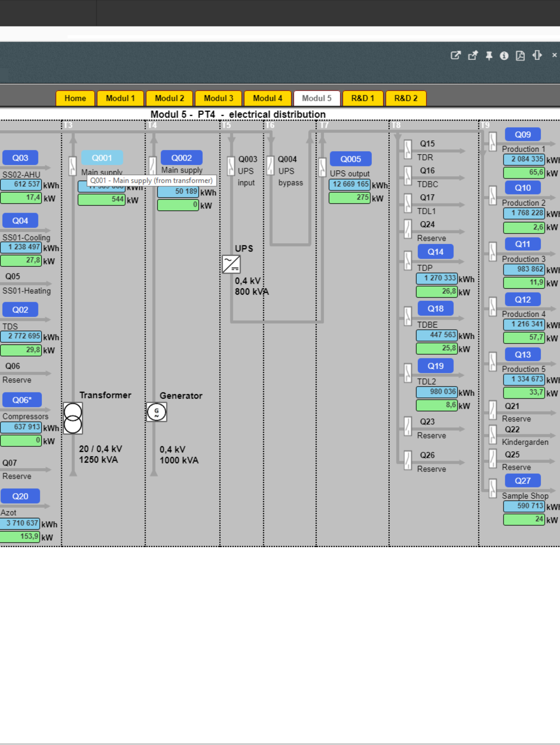Go to the Home tab
560x745 pixels.
pyautogui.click(x=75, y=98)
